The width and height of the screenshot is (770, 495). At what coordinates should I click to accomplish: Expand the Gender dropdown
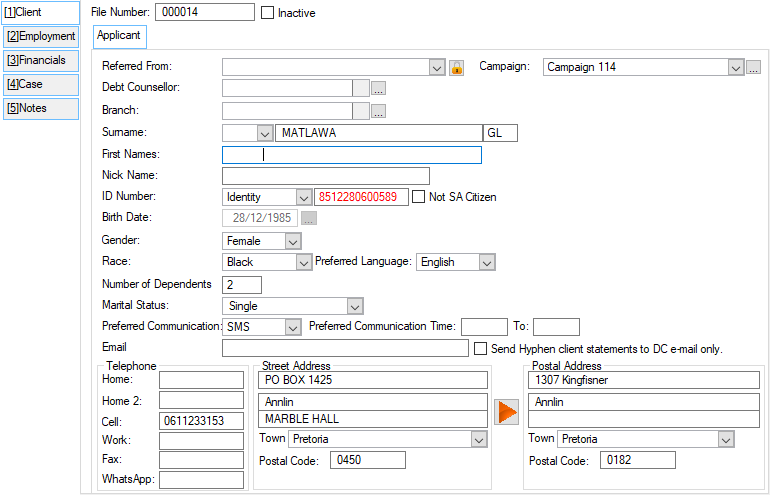pyautogui.click(x=291, y=241)
